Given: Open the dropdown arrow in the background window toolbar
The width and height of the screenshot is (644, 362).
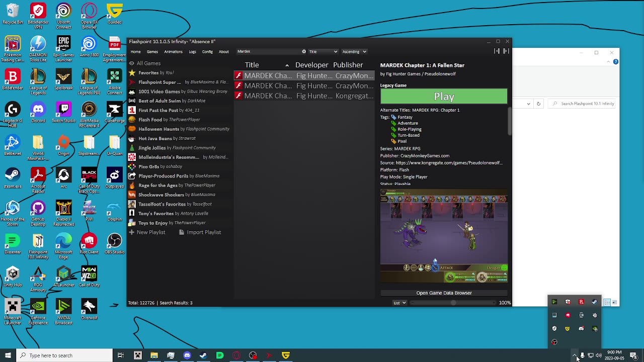Looking at the screenshot, I should tap(528, 104).
